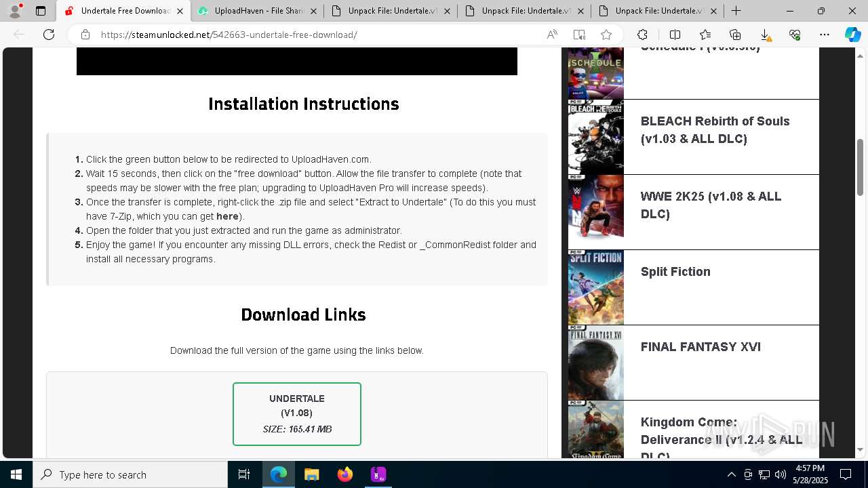
Task: Select the Schedule I thumbnail
Action: point(595,74)
